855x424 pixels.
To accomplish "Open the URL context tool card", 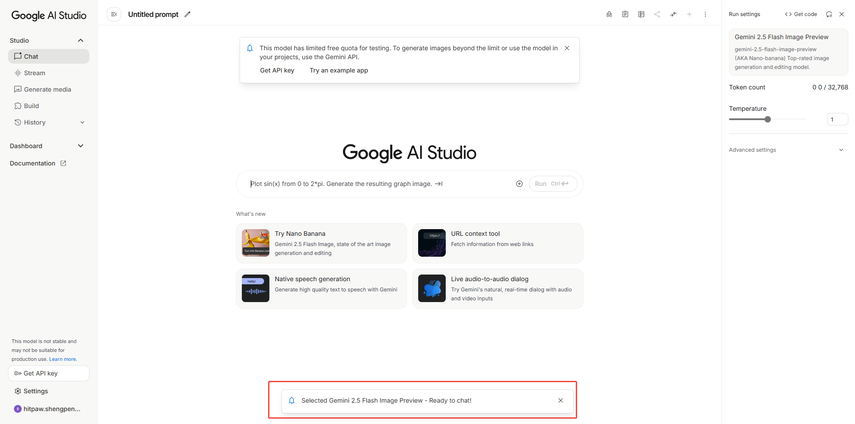I will click(x=498, y=243).
